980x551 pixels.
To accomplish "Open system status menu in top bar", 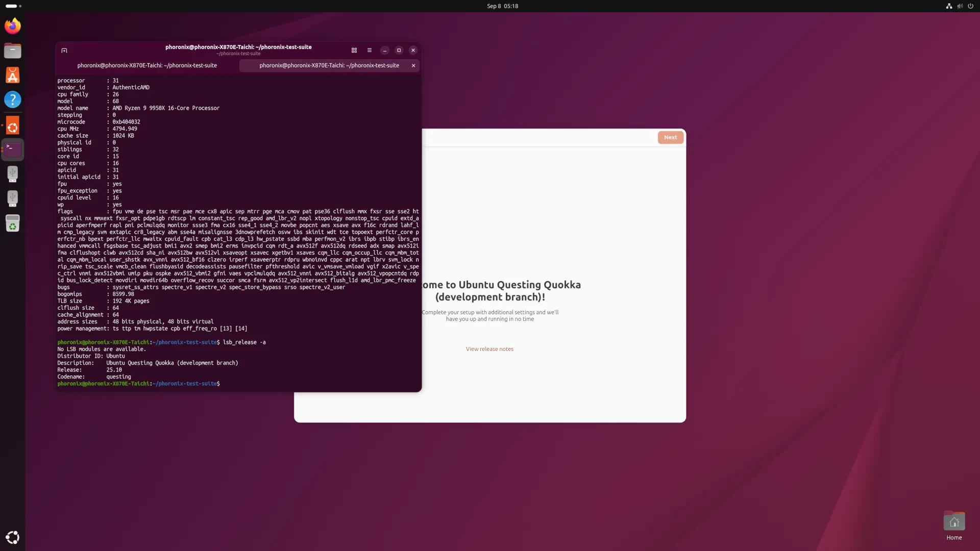I will (960, 6).
